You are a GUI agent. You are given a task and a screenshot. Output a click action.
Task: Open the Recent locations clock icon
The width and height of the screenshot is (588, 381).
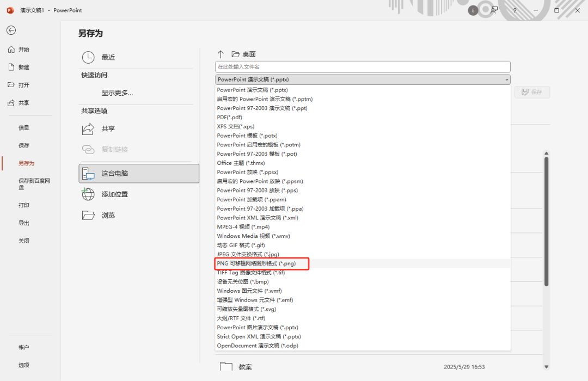88,57
